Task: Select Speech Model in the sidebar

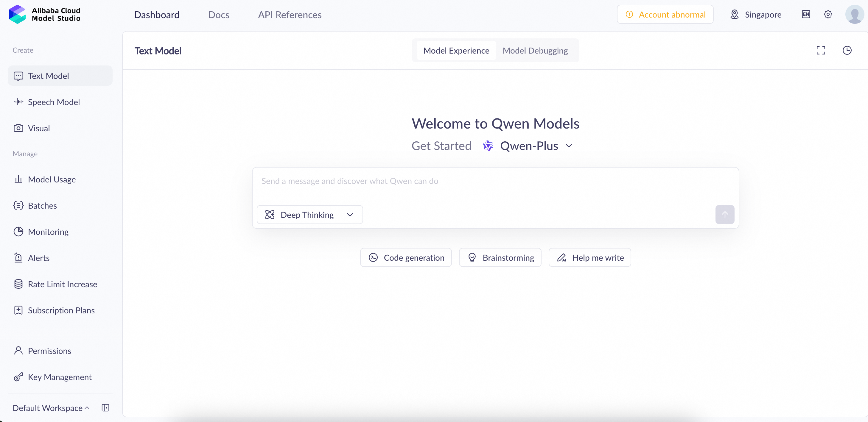Action: pyautogui.click(x=60, y=102)
